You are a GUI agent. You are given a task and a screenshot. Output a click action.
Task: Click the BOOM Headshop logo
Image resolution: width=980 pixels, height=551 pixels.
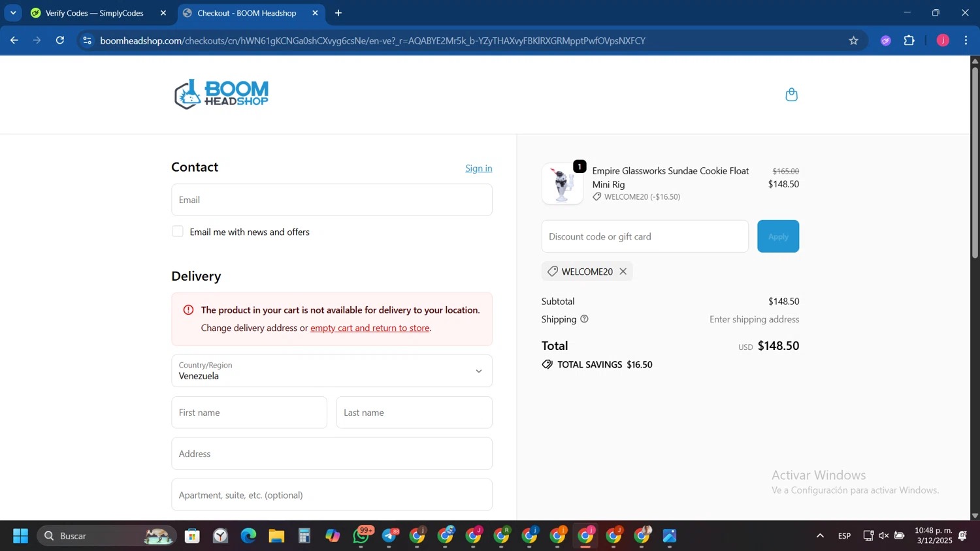pyautogui.click(x=221, y=95)
